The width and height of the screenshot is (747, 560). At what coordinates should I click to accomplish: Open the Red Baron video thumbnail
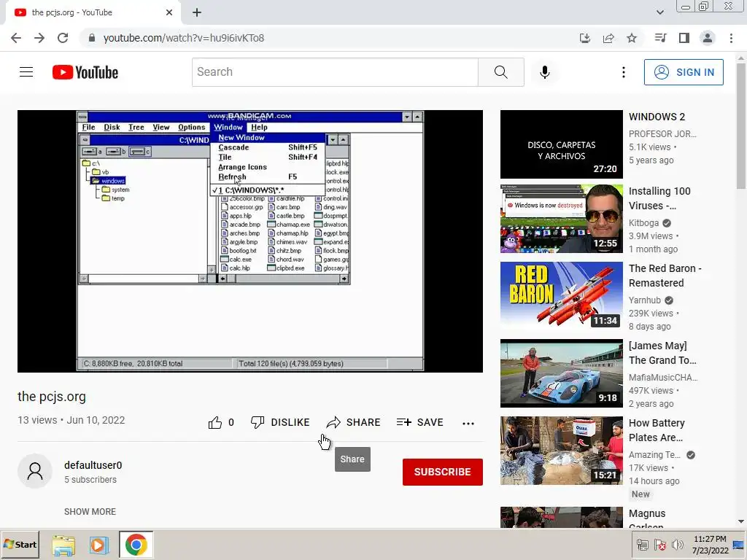561,296
